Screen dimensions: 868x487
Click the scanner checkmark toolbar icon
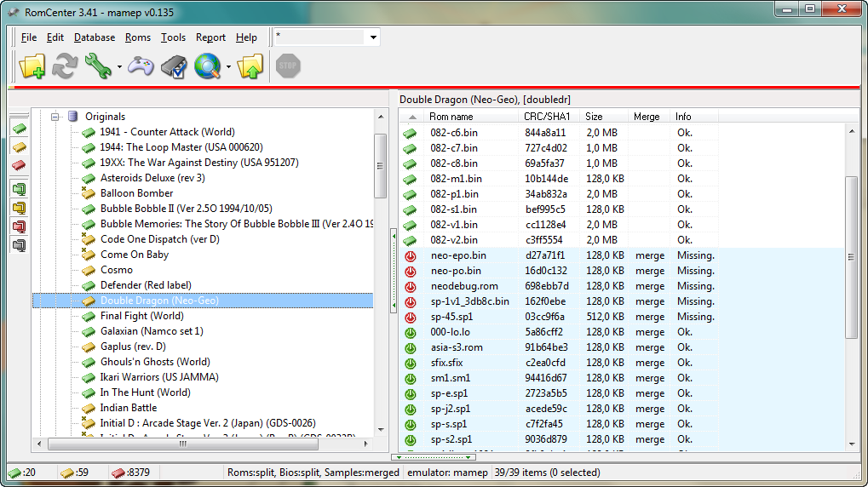tap(174, 66)
